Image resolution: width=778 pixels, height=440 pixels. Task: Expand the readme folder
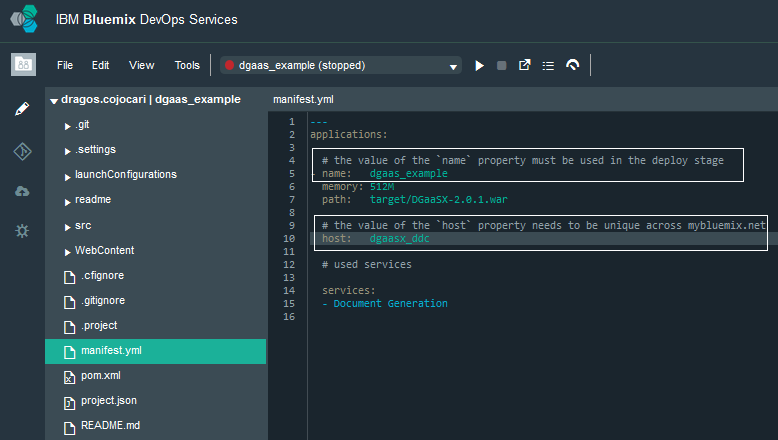pyautogui.click(x=67, y=201)
